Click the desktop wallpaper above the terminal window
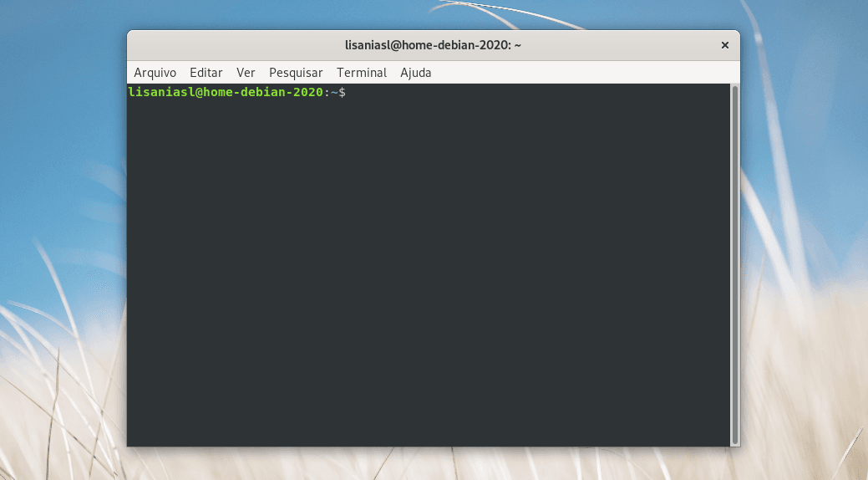Image resolution: width=868 pixels, height=480 pixels. (433, 14)
